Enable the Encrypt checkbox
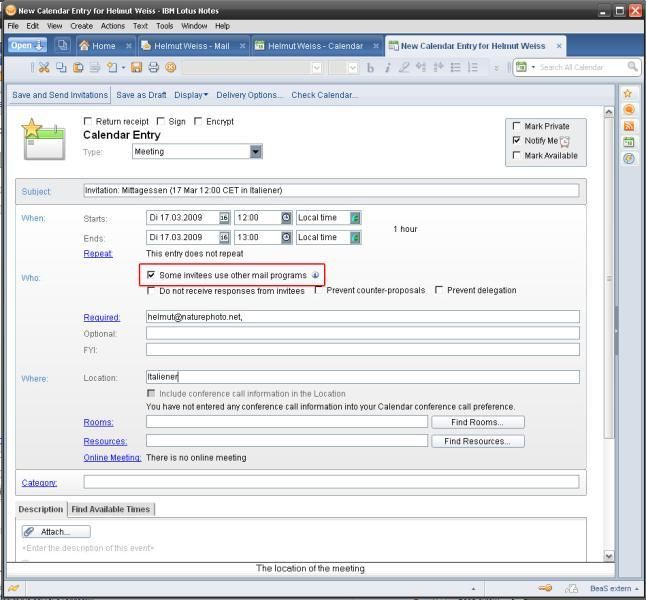 click(198, 121)
